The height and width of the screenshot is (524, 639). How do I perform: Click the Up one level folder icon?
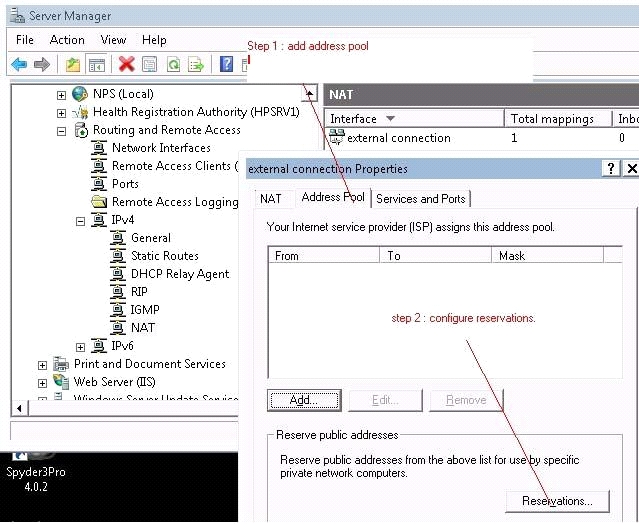click(x=72, y=65)
